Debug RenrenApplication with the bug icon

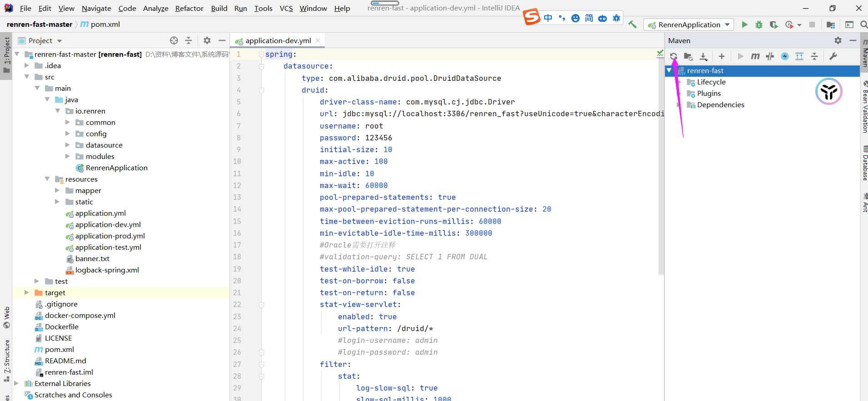coord(759,25)
